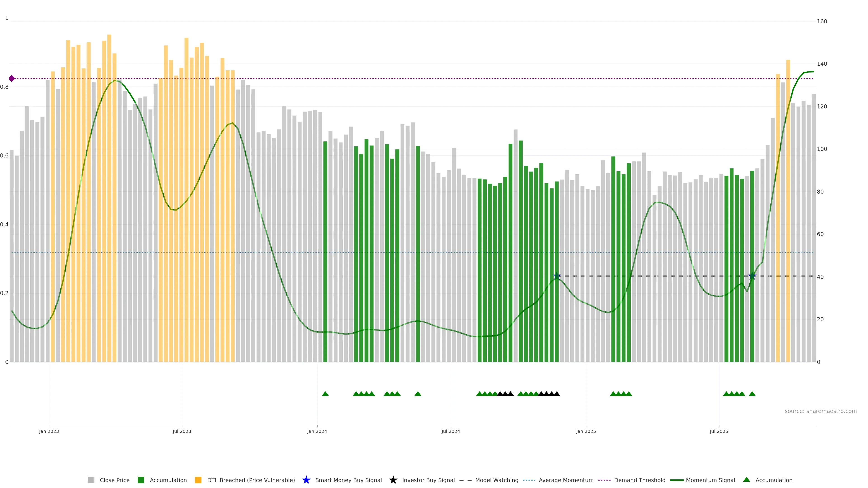Click the star marker on chart near August 2025

point(752,276)
